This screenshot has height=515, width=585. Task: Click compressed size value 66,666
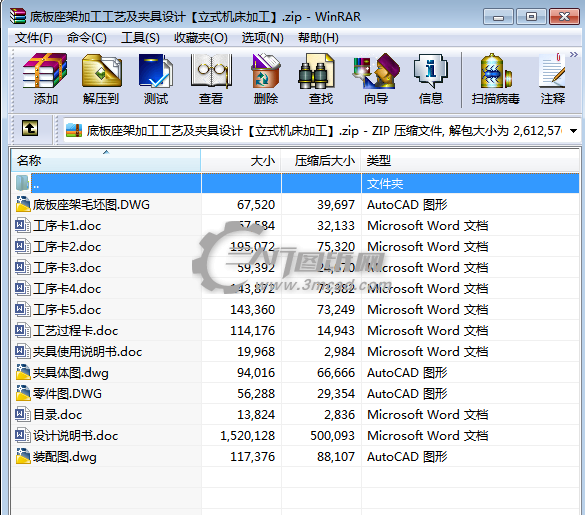coord(336,373)
